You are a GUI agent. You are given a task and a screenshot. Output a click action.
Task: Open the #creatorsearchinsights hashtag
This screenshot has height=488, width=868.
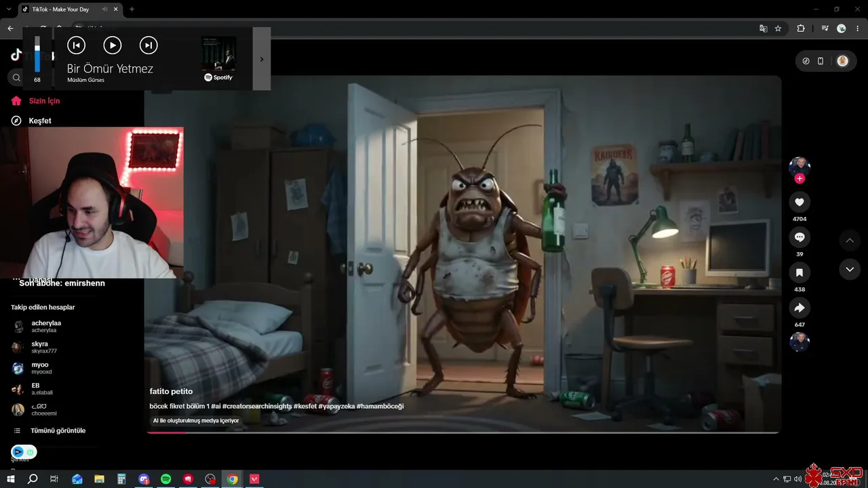(257, 406)
